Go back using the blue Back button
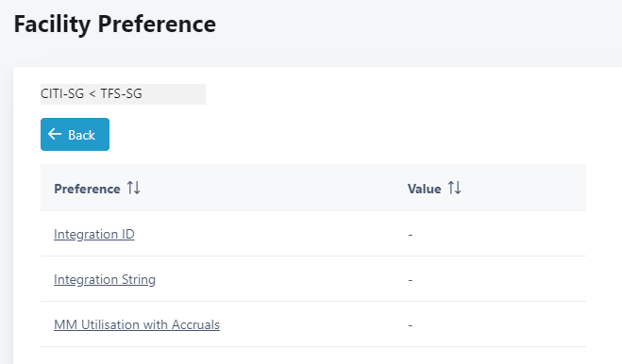This screenshot has height=364, width=622. tap(75, 134)
